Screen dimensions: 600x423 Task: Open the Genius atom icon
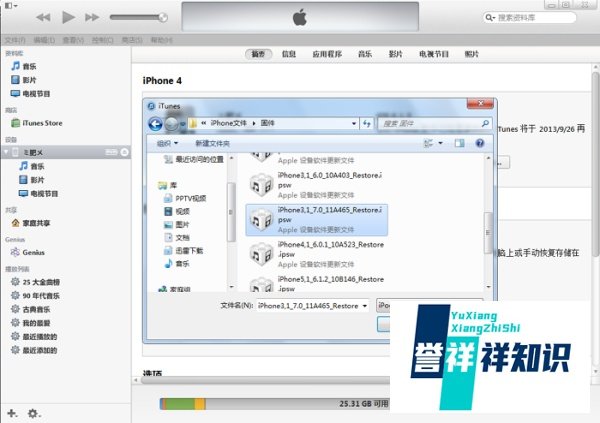point(15,252)
